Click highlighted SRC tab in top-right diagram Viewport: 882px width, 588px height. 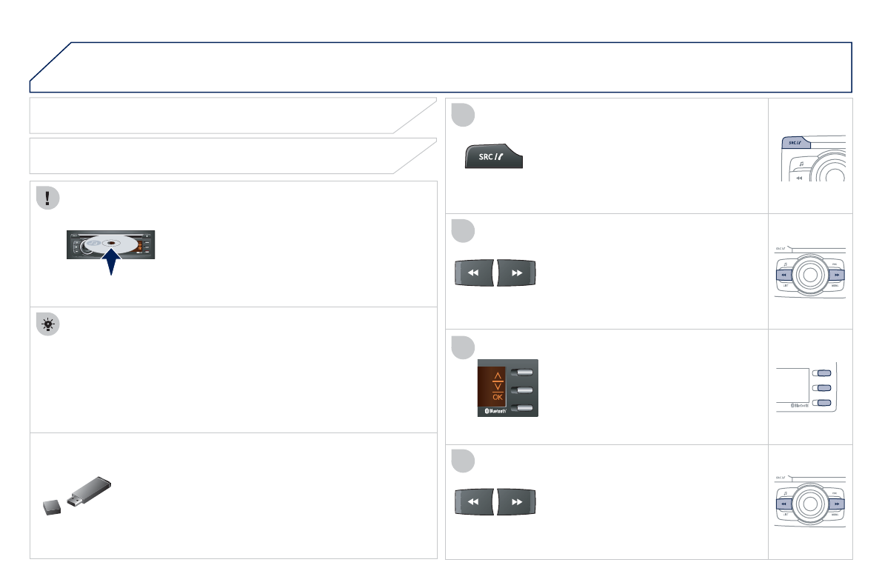796,143
